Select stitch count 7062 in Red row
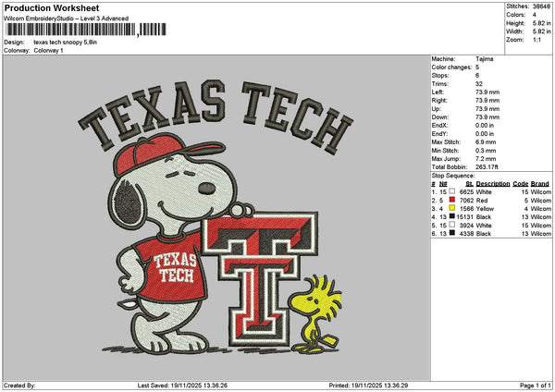 (466, 201)
